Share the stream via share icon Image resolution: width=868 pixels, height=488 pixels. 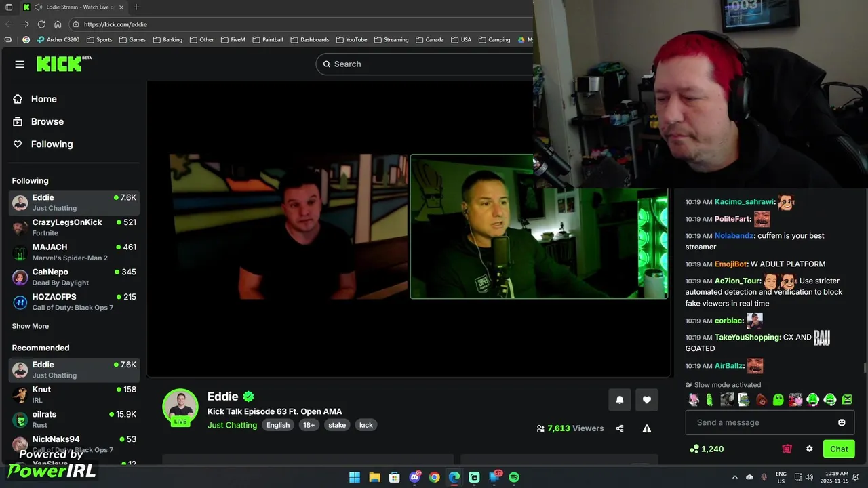(x=620, y=428)
